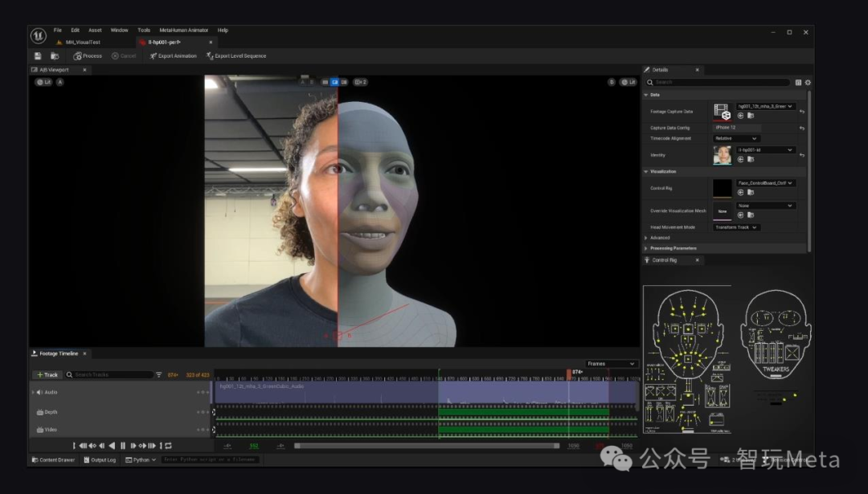Click the Details search field
Screen dimensions: 868x494
[719, 82]
